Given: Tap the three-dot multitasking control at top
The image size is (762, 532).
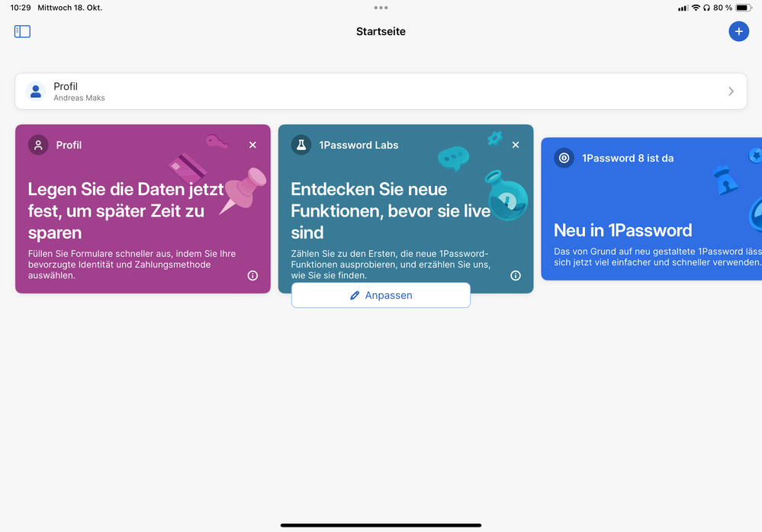Looking at the screenshot, I should (381, 8).
